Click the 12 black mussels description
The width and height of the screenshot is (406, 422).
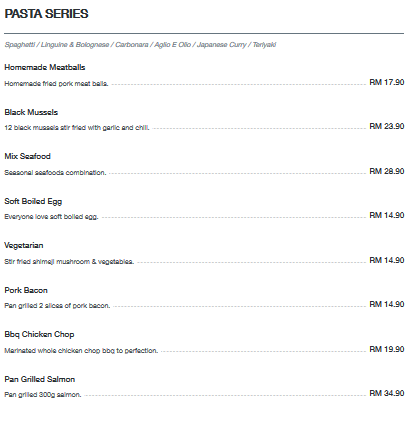coord(77,128)
